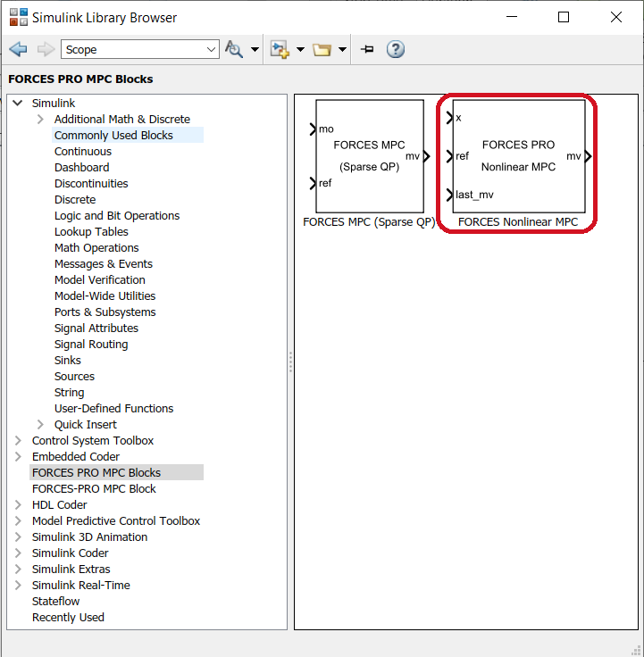Click the new model icon

pos(280,49)
